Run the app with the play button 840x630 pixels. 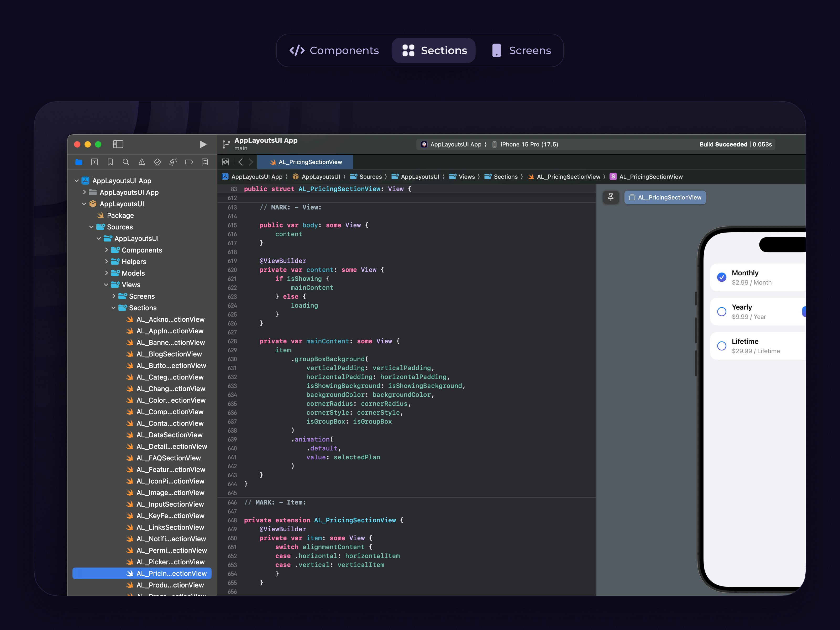tap(203, 144)
